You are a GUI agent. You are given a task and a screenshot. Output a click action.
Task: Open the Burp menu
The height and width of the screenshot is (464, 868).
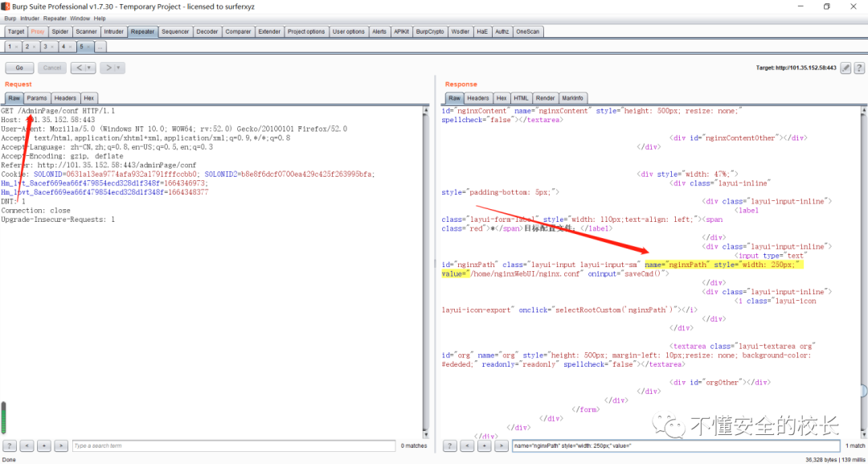(10, 18)
